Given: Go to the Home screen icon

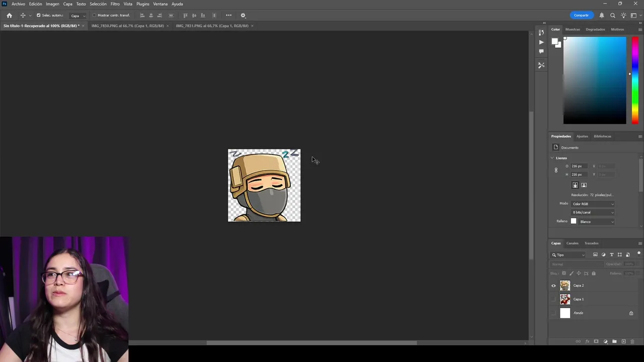Looking at the screenshot, I should coord(9,16).
